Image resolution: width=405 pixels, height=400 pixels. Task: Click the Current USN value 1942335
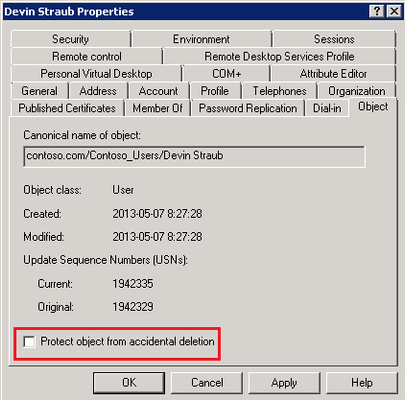coord(133,284)
